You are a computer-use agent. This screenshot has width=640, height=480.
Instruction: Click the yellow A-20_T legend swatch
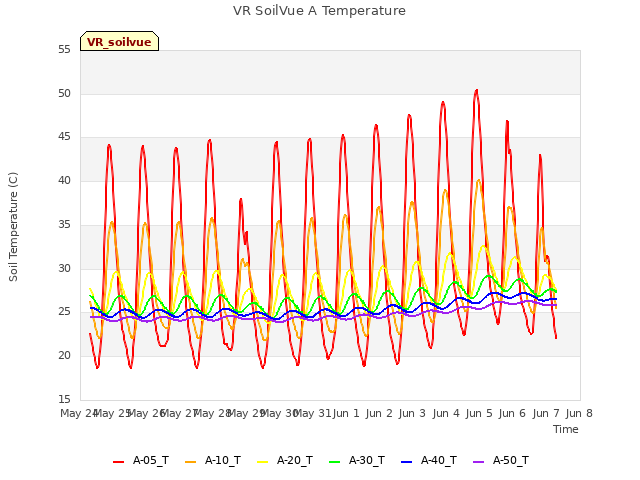tap(262, 462)
